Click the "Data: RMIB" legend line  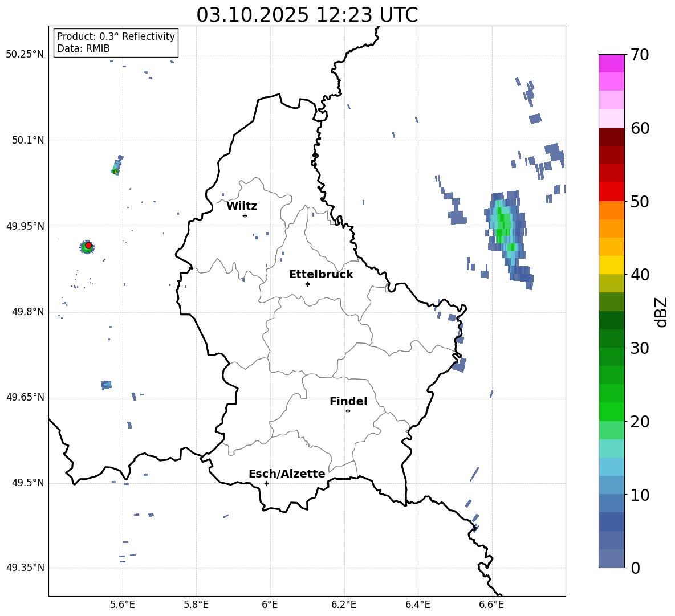[83, 48]
